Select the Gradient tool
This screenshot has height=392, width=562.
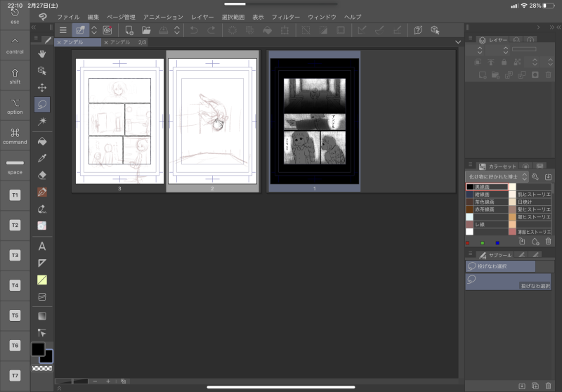tap(42, 315)
